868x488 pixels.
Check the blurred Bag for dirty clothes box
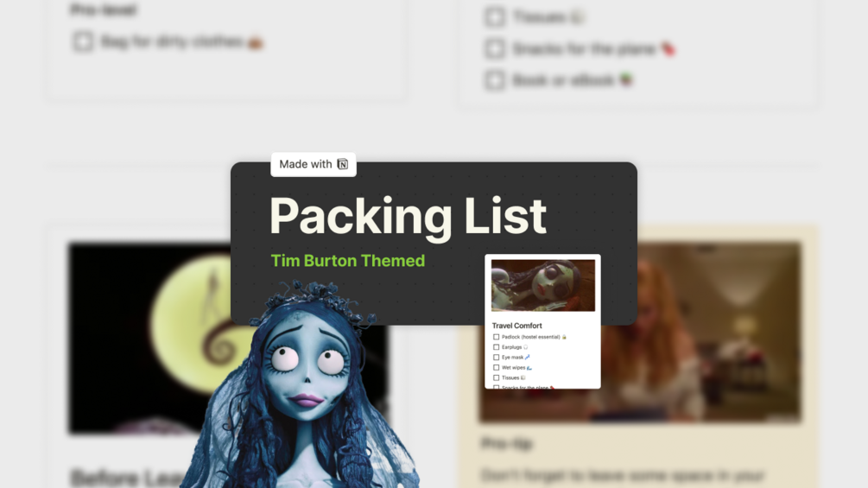[83, 41]
